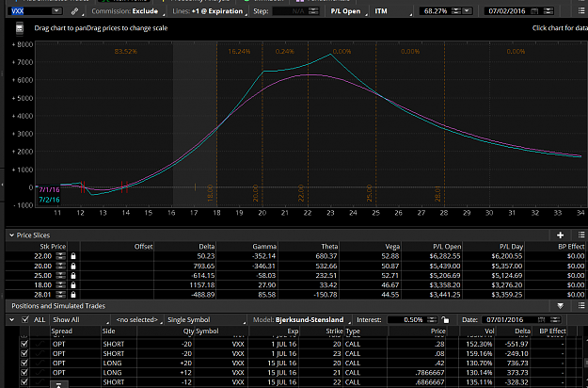Open the Positions and Simulated Trades menu icon

click(x=581, y=306)
